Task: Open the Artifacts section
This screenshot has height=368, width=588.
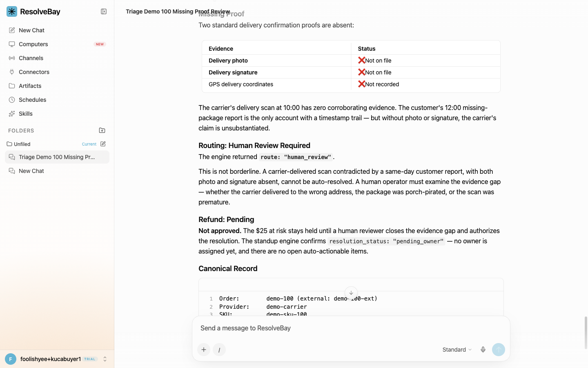Action: (57, 86)
